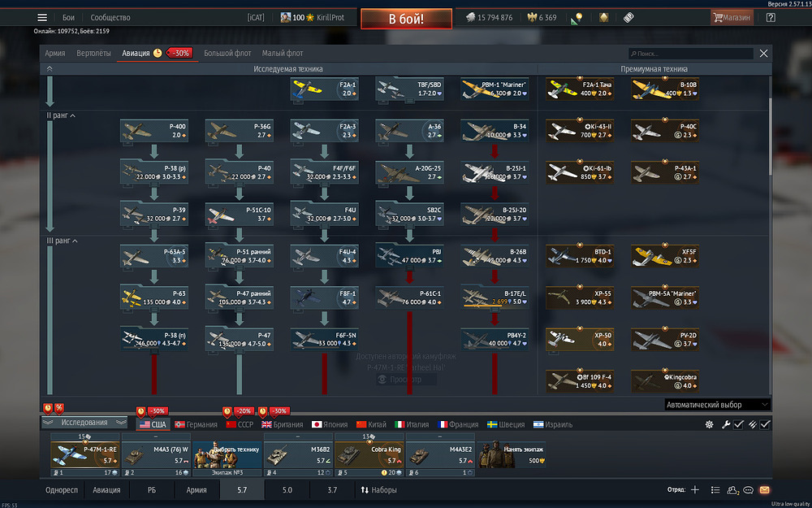Screen dimensions: 812x508
Task: Open the slot gear settings icon
Action: (710, 424)
